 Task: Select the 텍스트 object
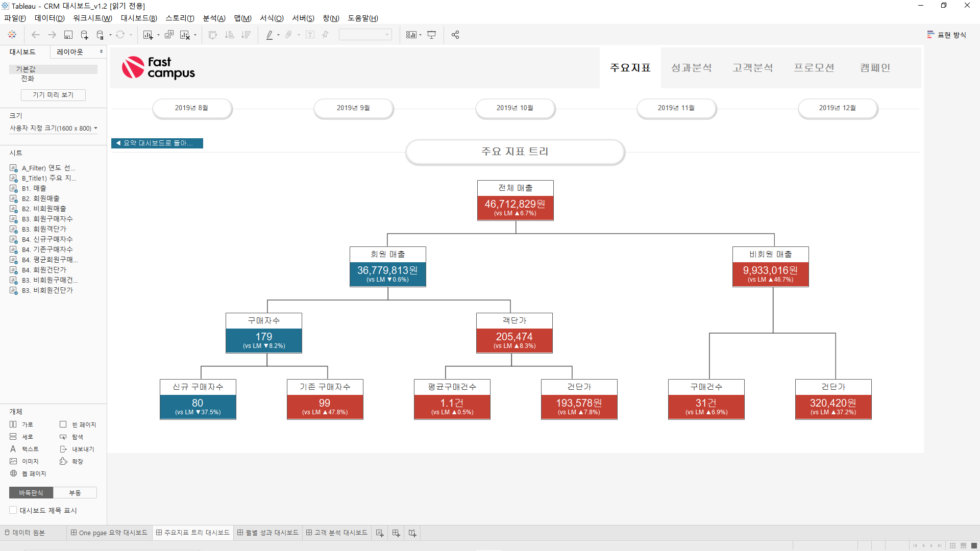(x=24, y=449)
